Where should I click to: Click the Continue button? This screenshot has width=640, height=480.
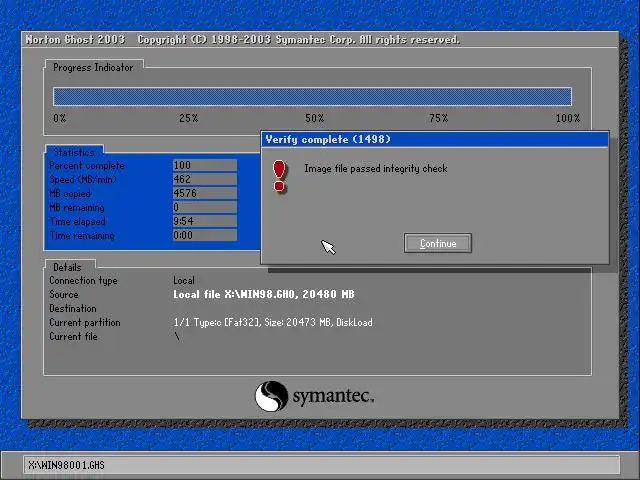(x=438, y=243)
